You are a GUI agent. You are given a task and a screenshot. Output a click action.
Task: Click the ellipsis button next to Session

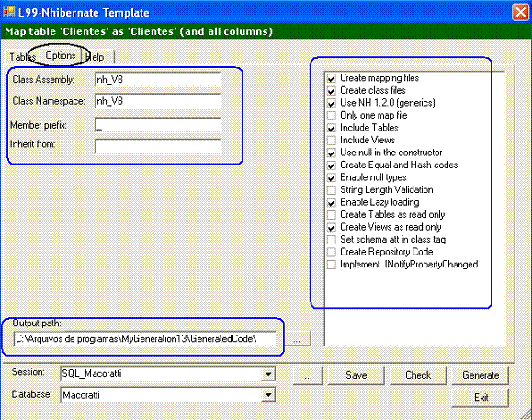point(308,375)
